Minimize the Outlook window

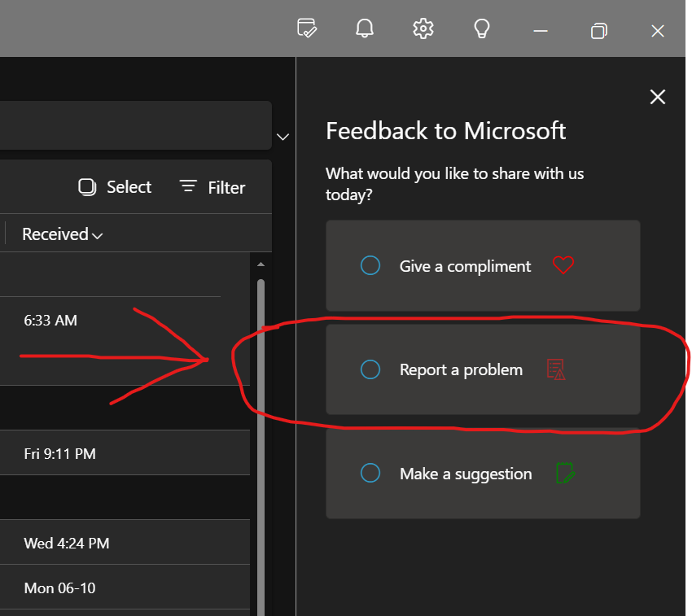(x=541, y=31)
